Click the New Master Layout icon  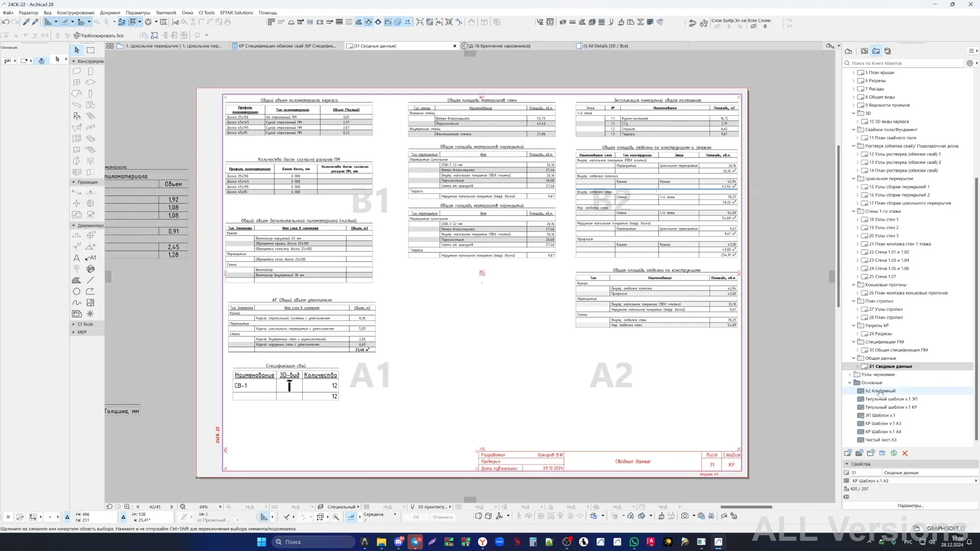click(x=859, y=453)
